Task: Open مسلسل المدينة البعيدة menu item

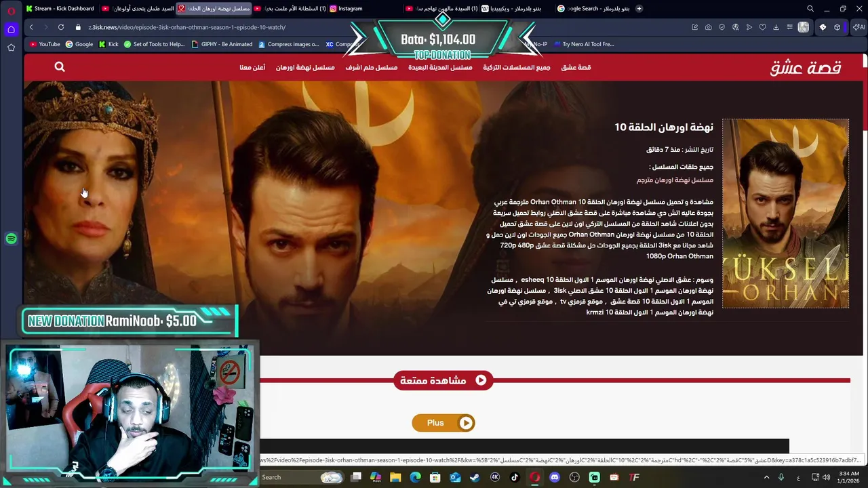Action: coord(440,67)
